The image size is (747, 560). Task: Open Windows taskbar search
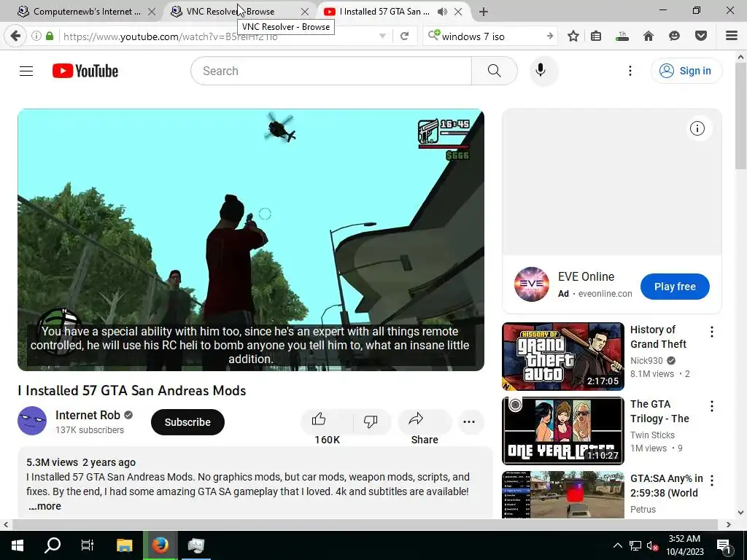click(x=53, y=545)
